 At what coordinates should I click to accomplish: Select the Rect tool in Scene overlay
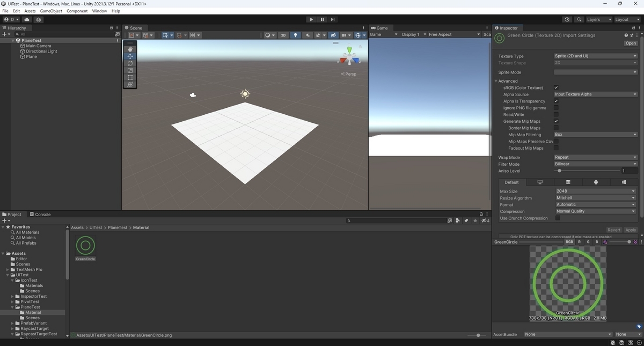coord(130,77)
